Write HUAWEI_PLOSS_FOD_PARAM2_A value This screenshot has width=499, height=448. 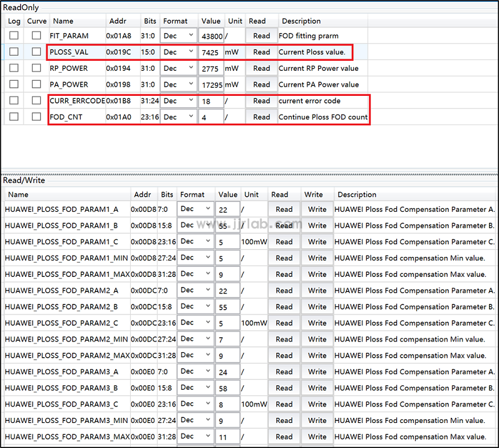(317, 290)
